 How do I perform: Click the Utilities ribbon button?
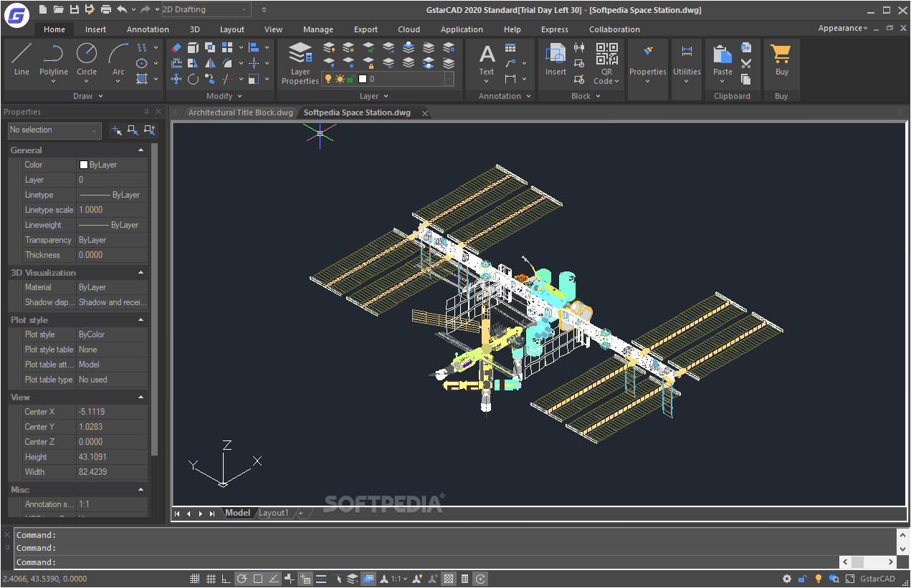[687, 63]
